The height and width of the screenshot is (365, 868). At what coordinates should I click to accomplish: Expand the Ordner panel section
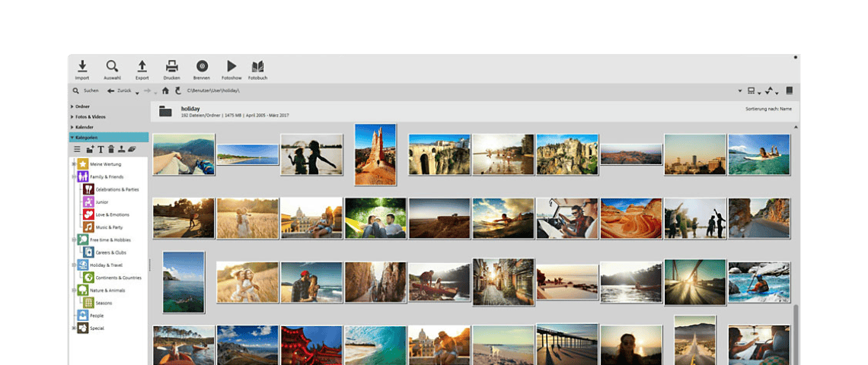click(x=82, y=106)
